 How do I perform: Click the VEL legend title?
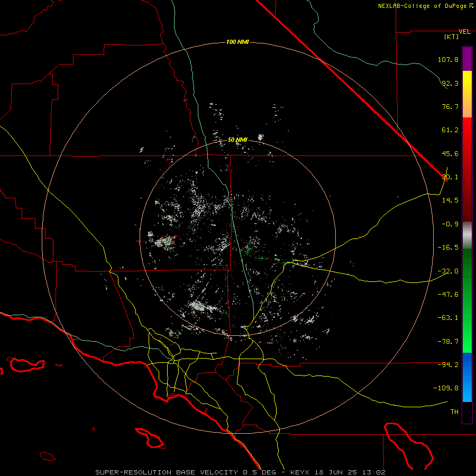(464, 32)
